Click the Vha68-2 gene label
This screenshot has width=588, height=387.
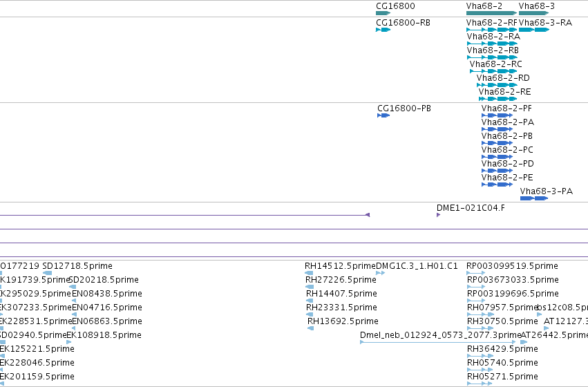pyautogui.click(x=484, y=6)
